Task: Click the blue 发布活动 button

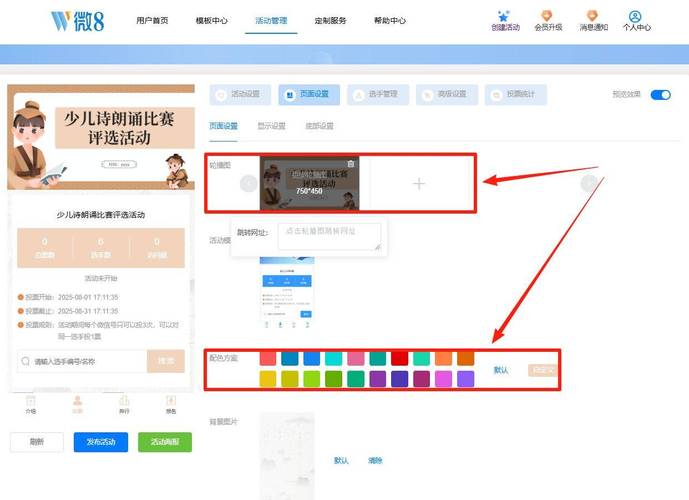Action: coord(100,442)
